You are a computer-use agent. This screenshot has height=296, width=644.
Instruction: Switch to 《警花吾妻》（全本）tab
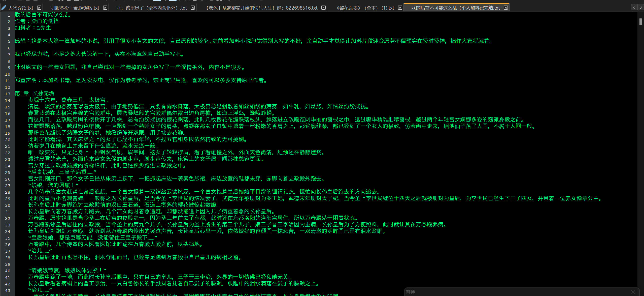pyautogui.click(x=365, y=8)
